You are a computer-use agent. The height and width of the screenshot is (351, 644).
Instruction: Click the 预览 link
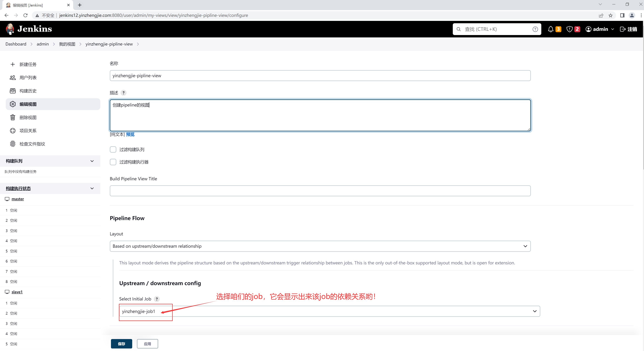point(130,134)
